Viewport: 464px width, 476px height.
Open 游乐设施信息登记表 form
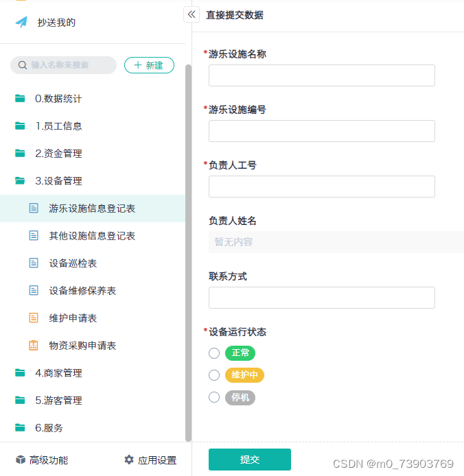pyautogui.click(x=93, y=209)
